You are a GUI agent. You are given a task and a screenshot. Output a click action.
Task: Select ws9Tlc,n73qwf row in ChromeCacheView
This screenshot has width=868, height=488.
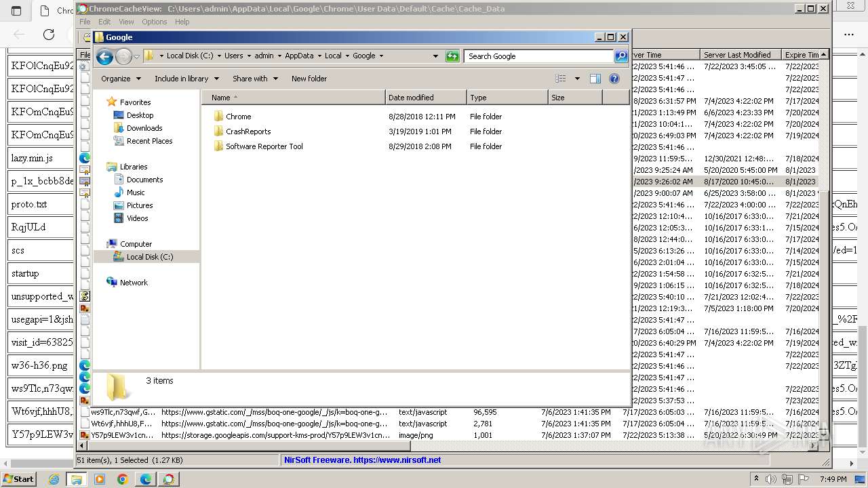tap(448, 412)
